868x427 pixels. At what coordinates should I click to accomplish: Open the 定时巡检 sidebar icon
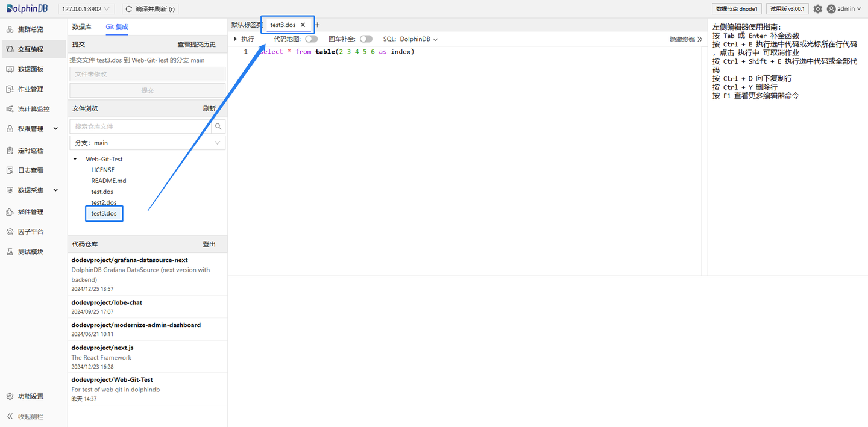(x=10, y=151)
